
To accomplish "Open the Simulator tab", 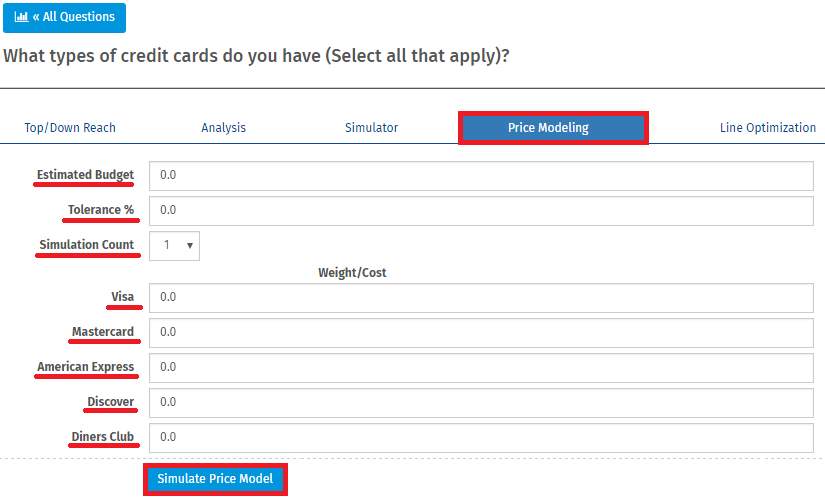I will click(371, 128).
